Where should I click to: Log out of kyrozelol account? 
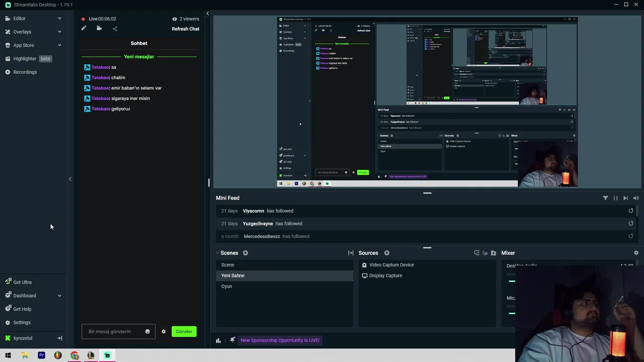point(59,338)
